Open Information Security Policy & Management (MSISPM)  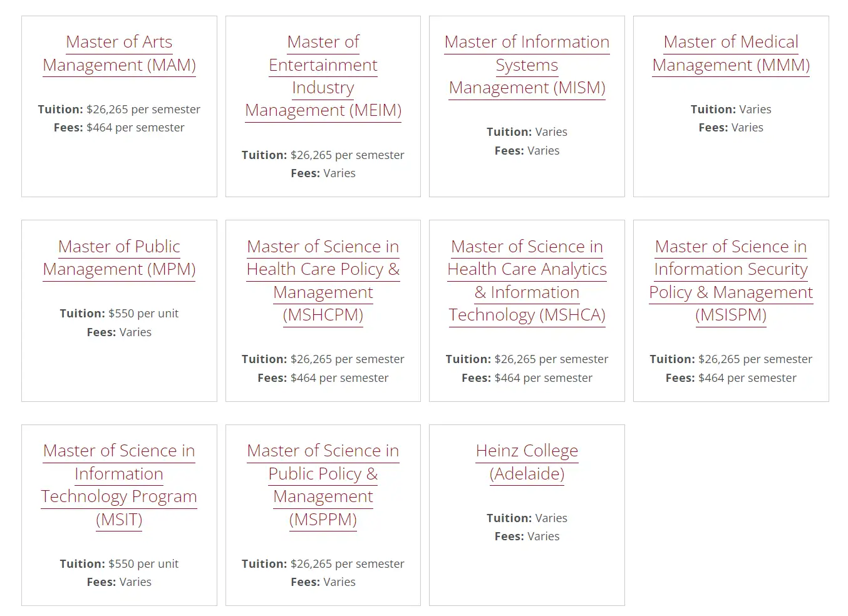731,280
